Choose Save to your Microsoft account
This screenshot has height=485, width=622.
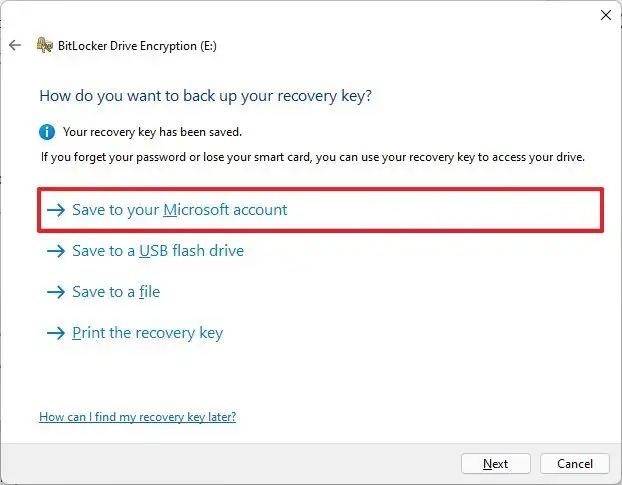(180, 210)
